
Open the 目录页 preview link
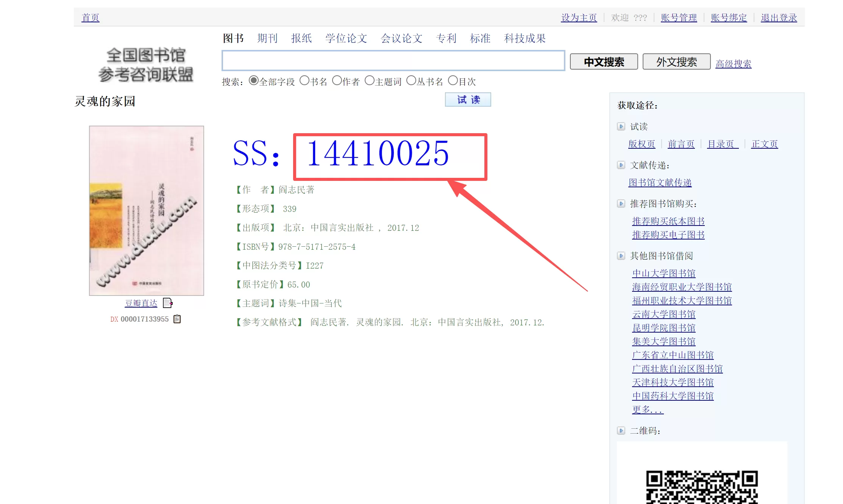click(x=723, y=144)
